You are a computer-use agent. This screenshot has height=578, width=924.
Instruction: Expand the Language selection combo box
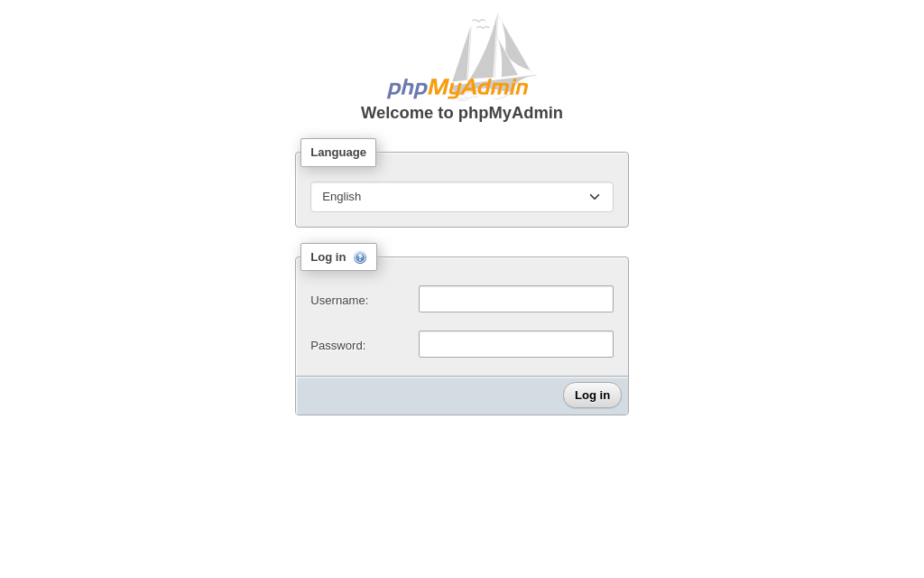pyautogui.click(x=461, y=197)
